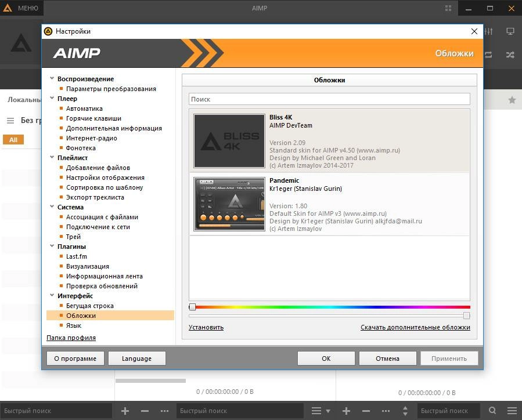Click the second plus add icon in the bottom bar
Viewport: 522px width, 420px height.
(346, 411)
